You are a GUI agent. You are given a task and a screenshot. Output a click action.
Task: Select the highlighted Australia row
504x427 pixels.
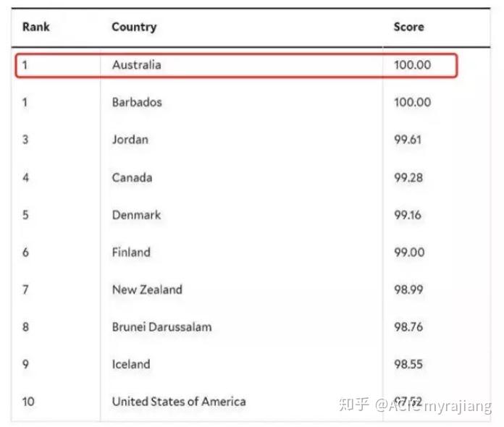coord(236,65)
